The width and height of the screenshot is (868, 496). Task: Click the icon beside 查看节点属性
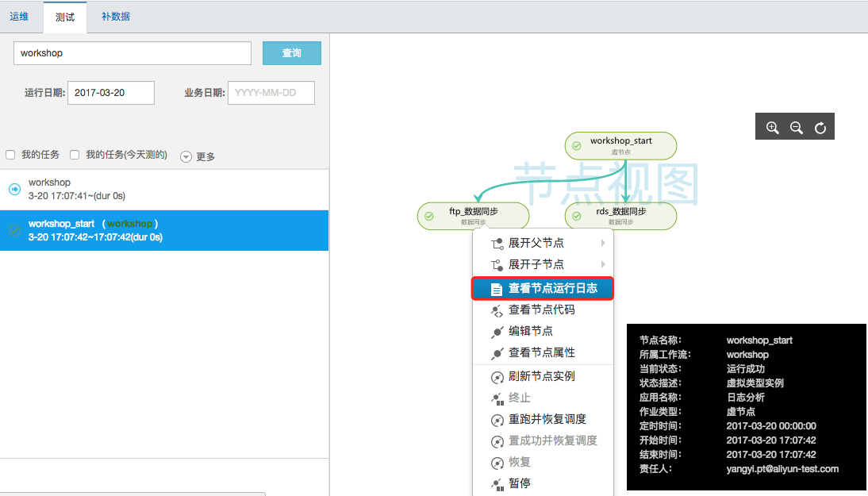point(497,352)
